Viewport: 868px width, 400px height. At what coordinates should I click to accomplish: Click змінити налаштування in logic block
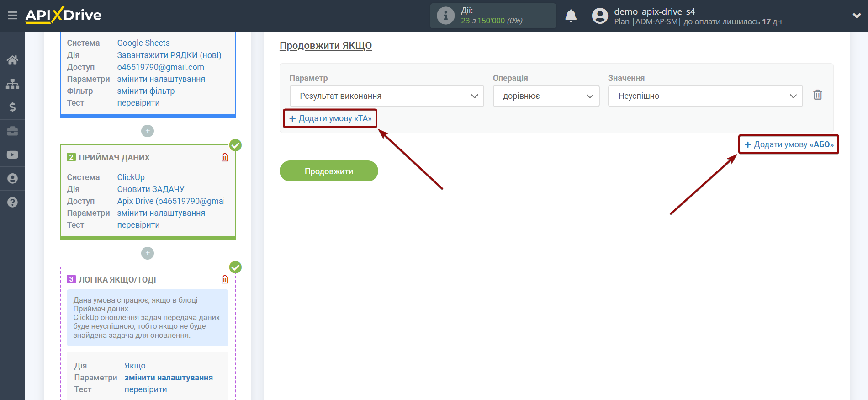[169, 378]
